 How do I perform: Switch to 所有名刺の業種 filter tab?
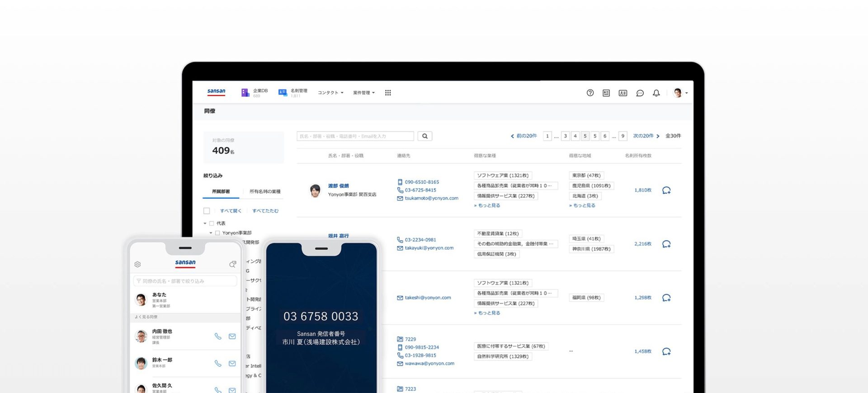coord(265,192)
